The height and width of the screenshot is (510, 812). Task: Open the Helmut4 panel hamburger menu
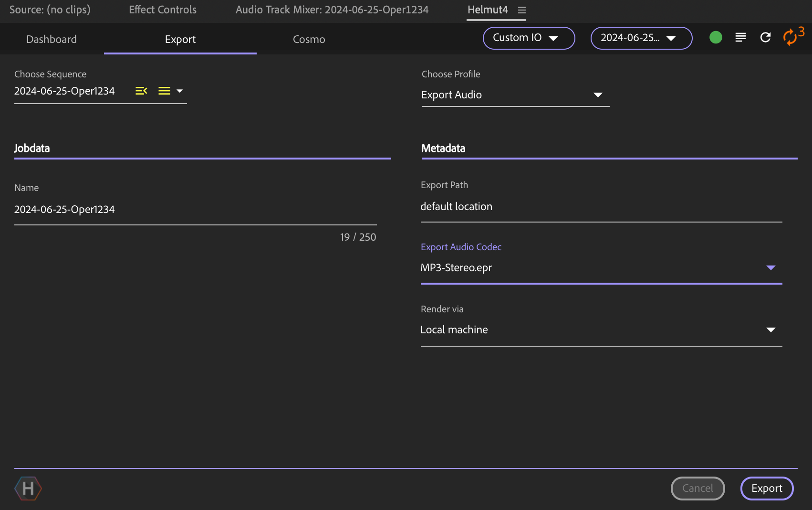click(522, 10)
